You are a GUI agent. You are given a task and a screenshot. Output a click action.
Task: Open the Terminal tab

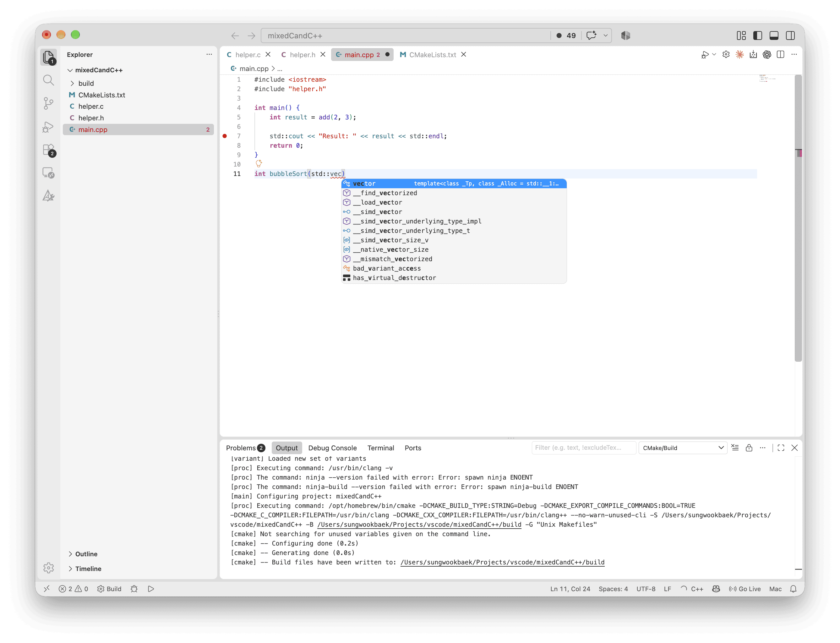coord(381,448)
